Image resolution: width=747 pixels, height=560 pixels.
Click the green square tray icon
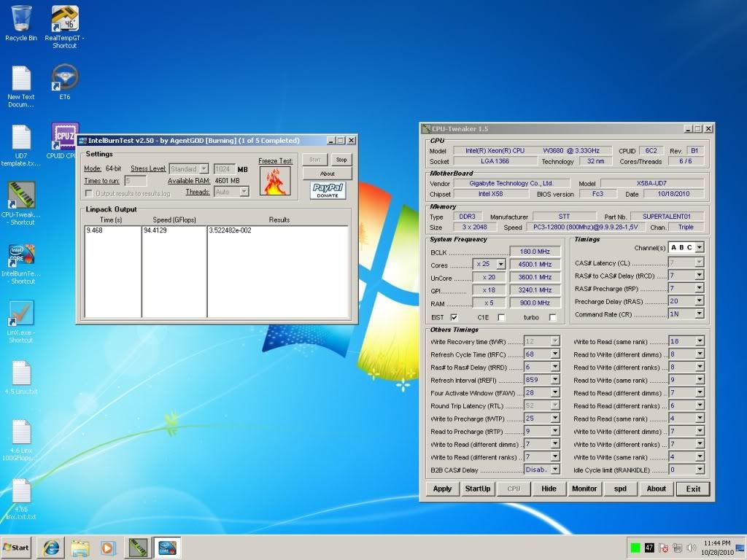pos(635,548)
